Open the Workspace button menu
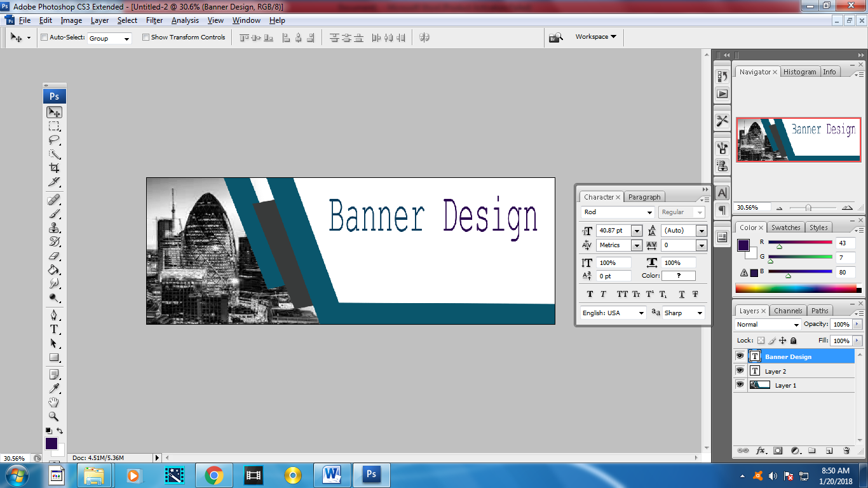The height and width of the screenshot is (488, 868). [595, 37]
